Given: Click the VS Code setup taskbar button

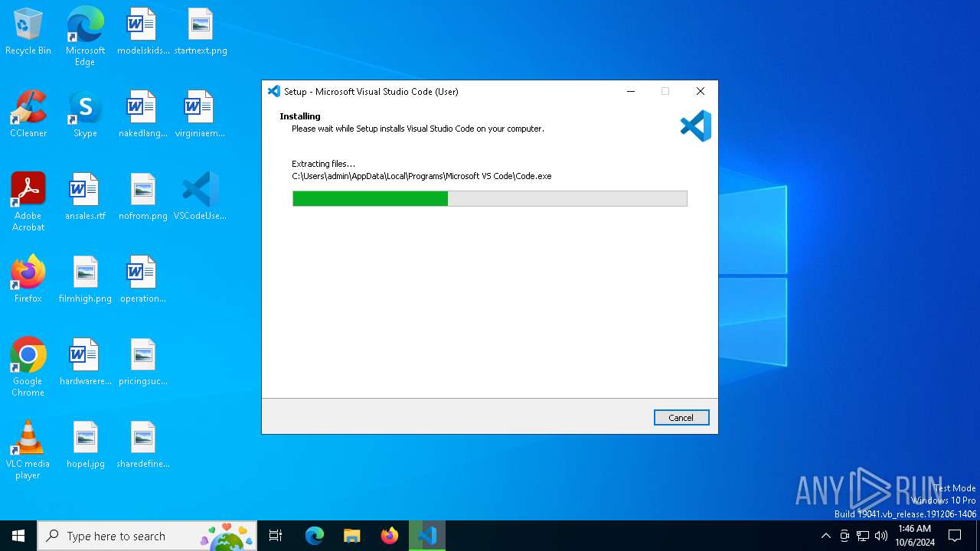Looking at the screenshot, I should [427, 536].
